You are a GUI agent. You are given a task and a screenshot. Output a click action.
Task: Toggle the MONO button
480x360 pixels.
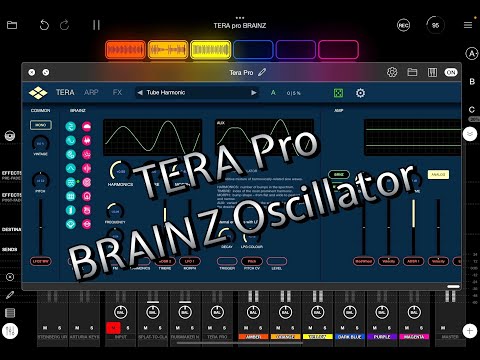point(41,125)
